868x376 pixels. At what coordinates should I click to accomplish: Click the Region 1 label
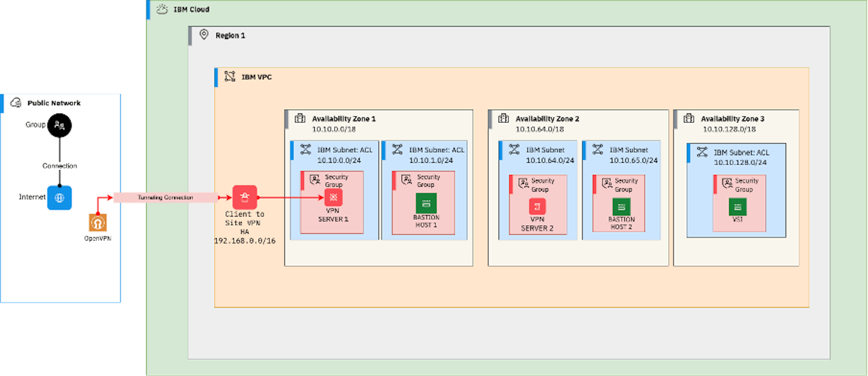tap(231, 35)
